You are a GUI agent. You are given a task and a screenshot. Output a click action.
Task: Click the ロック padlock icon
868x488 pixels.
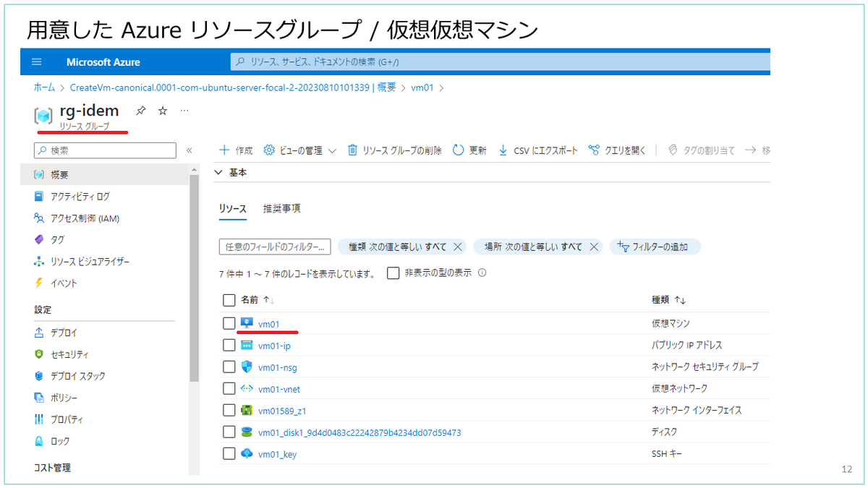[x=39, y=441]
